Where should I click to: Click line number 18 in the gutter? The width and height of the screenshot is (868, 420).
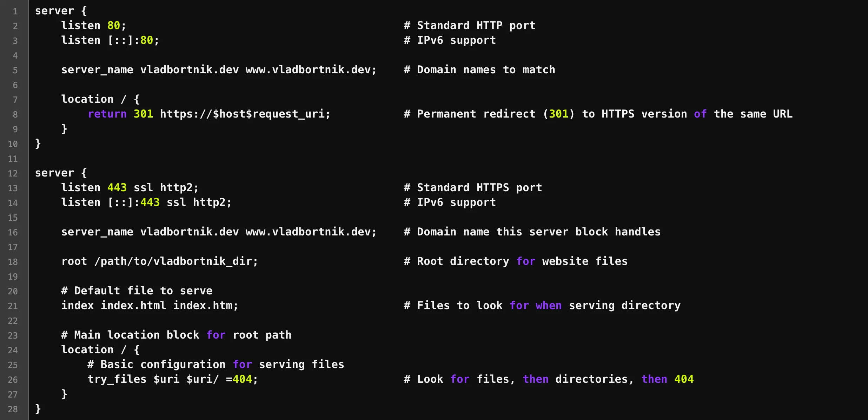13,262
